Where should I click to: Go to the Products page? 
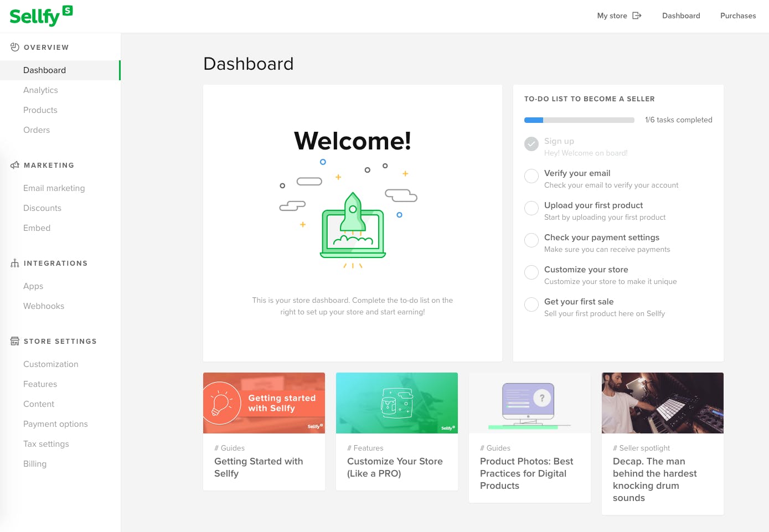pyautogui.click(x=40, y=110)
